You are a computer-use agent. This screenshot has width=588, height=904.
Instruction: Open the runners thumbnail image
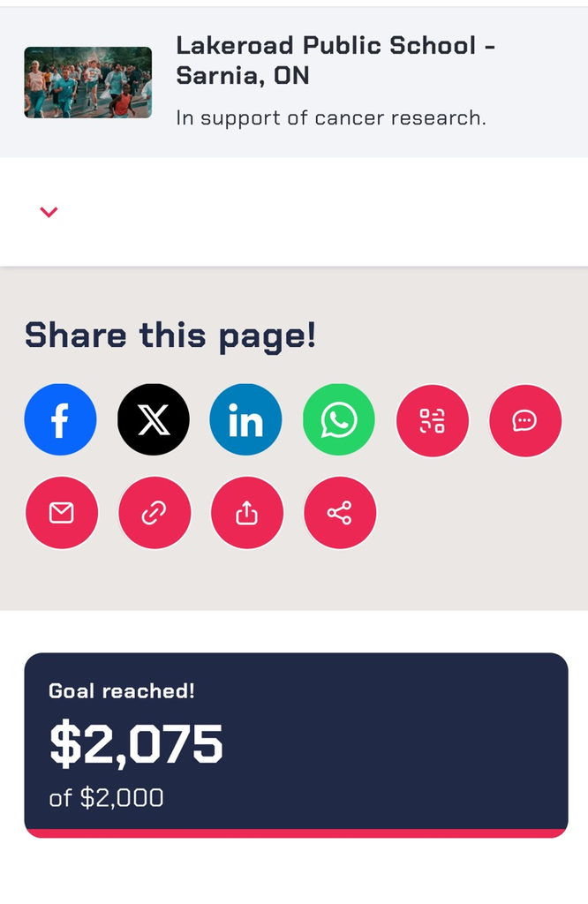point(87,82)
